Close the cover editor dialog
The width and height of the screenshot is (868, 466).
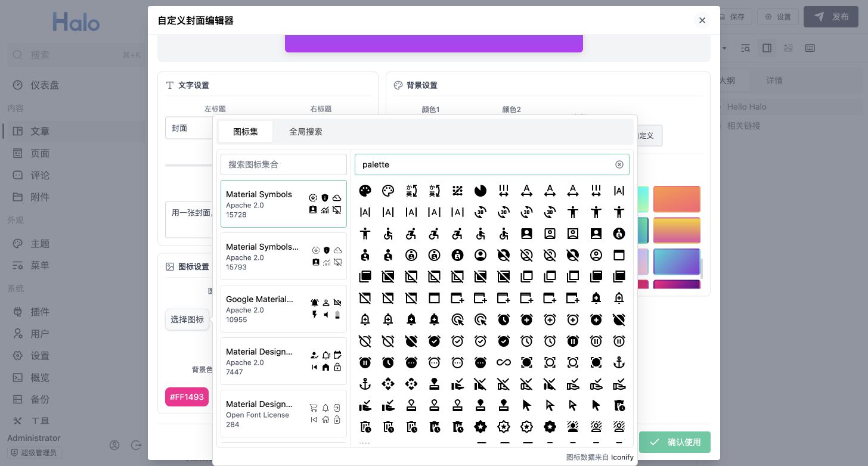pos(702,20)
